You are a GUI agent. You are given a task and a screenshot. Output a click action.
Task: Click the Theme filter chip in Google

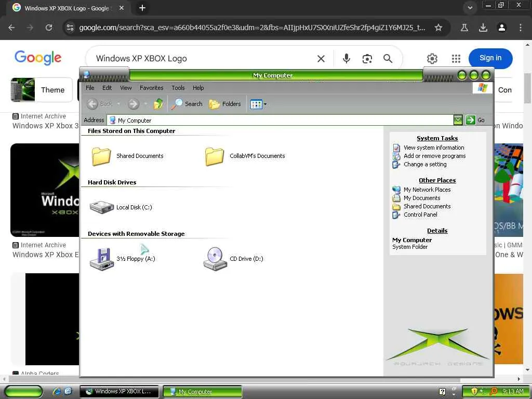point(42,90)
